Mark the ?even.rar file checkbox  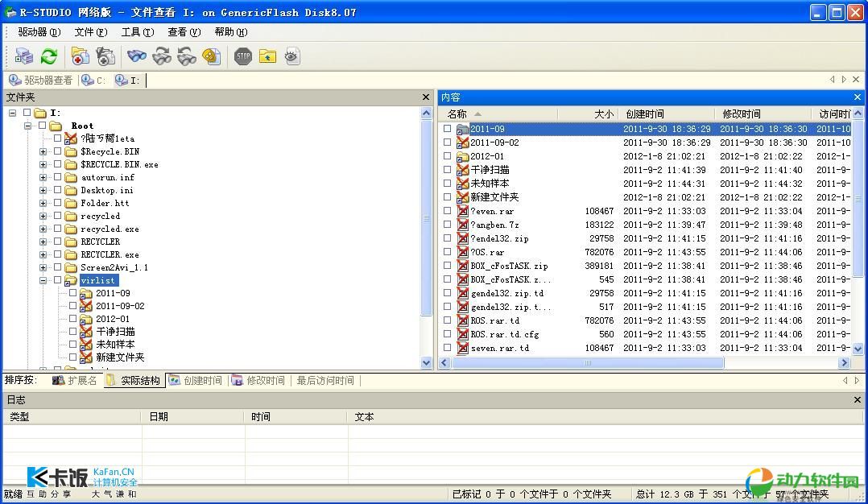(x=448, y=211)
